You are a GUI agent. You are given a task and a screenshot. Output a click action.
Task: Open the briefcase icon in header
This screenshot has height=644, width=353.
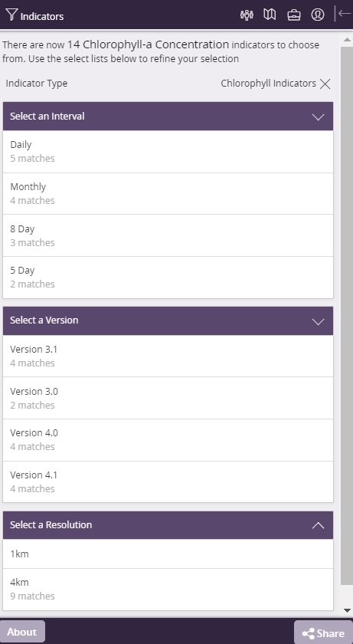coord(293,15)
